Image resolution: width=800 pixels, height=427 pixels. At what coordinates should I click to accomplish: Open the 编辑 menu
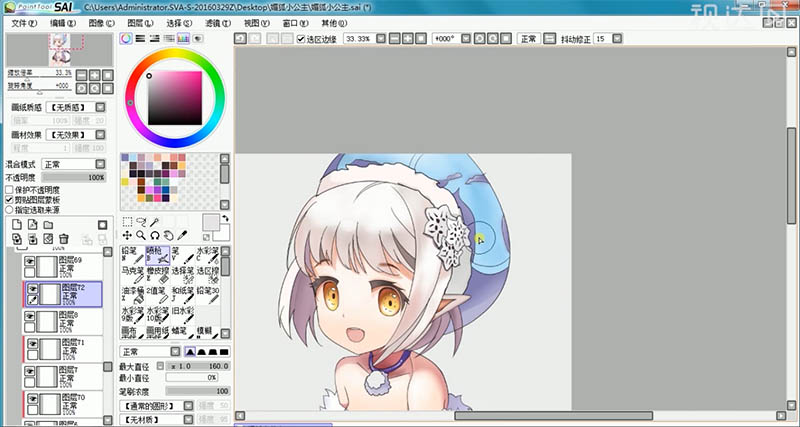63,23
